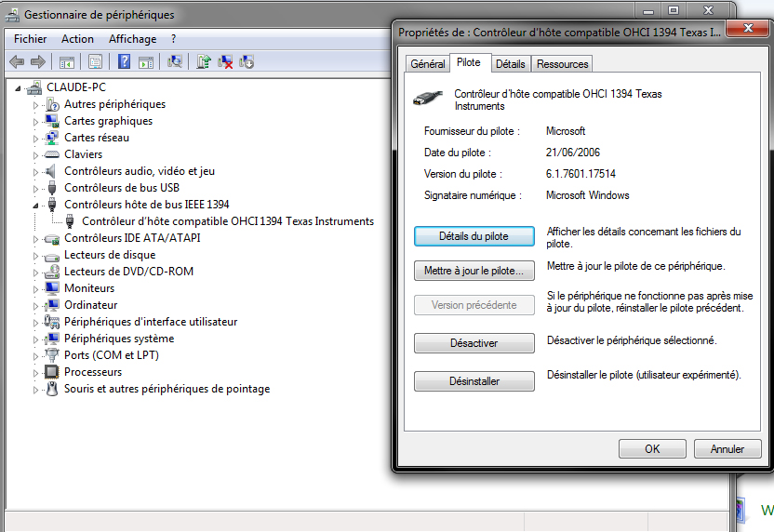
Task: Select the Pilote tab
Action: tap(469, 62)
